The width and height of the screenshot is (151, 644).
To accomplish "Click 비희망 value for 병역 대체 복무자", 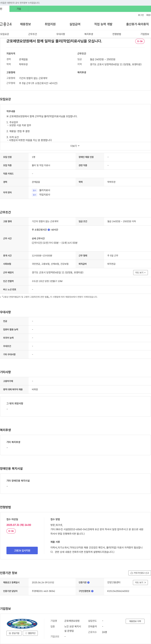I will (x=35, y=389).
